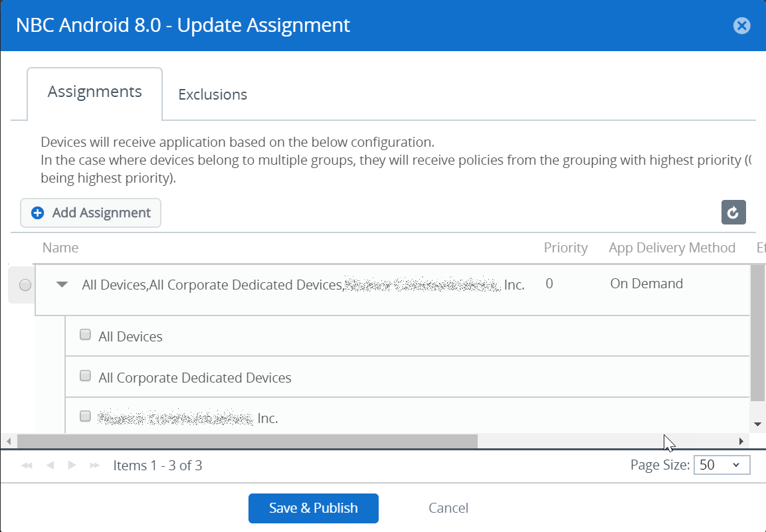The image size is (766, 532).
Task: Switch to the Exclusions tab
Action: (213, 94)
